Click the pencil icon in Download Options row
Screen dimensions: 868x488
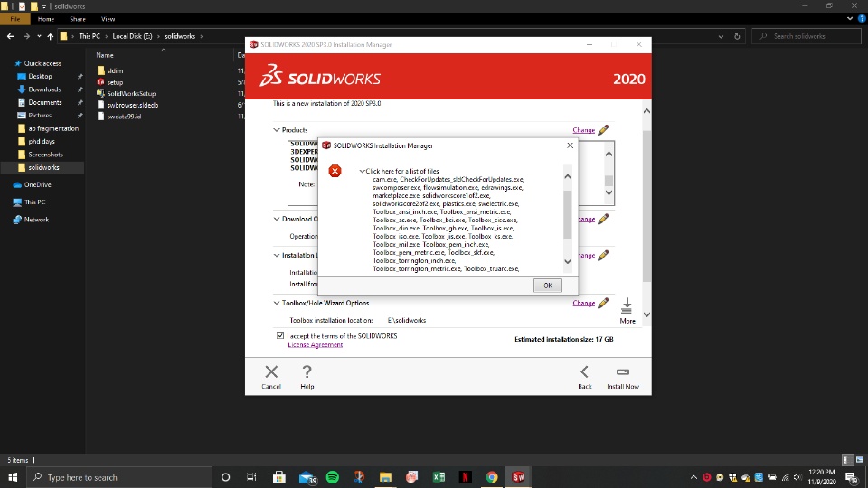(x=603, y=219)
